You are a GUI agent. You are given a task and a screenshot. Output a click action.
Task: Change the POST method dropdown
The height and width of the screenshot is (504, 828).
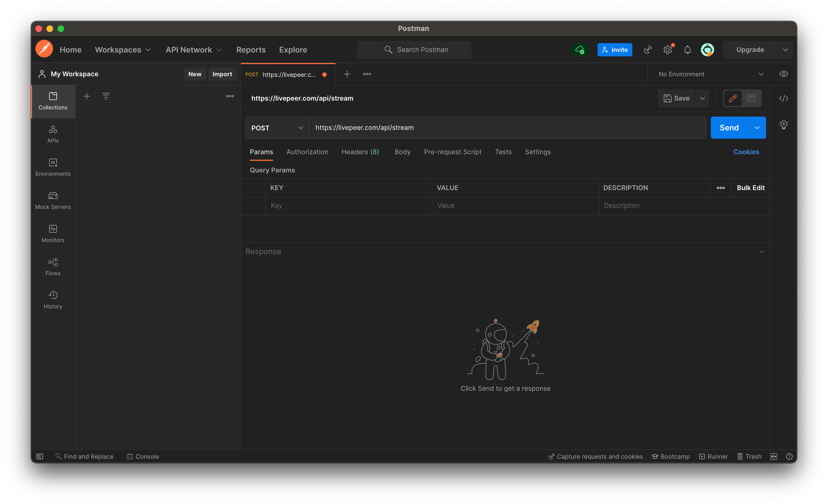[x=277, y=128]
